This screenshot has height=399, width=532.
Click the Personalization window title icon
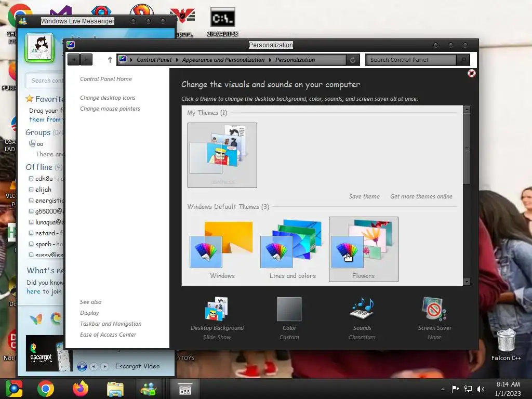click(x=71, y=45)
